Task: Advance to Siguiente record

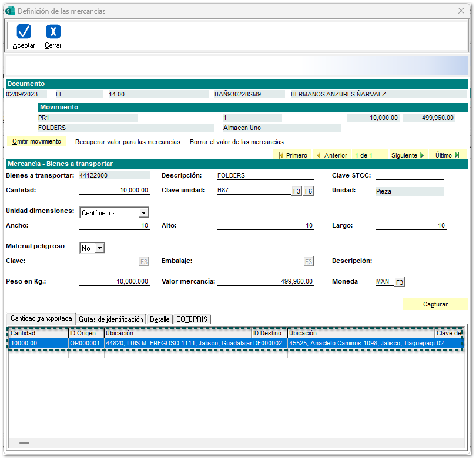Action: (407, 155)
